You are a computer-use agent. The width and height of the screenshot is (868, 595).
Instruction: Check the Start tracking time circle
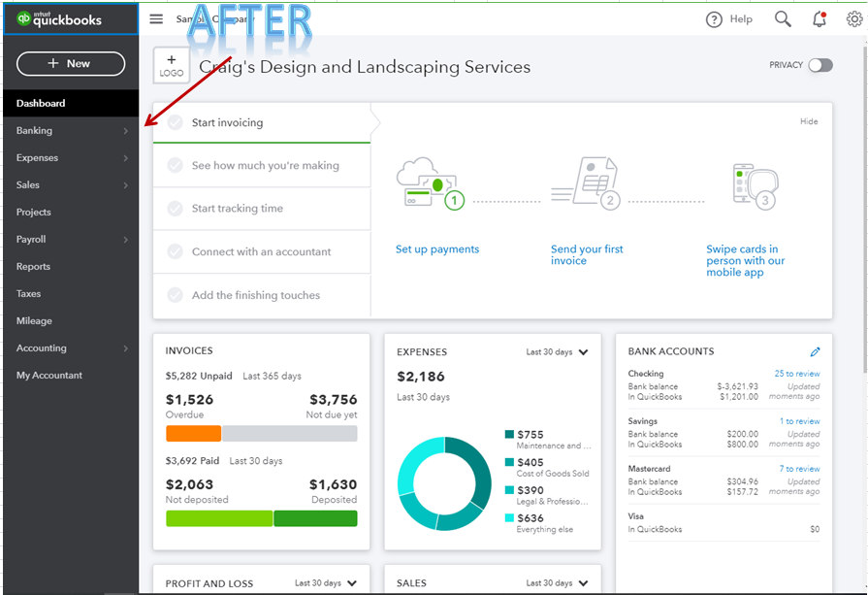(x=175, y=209)
